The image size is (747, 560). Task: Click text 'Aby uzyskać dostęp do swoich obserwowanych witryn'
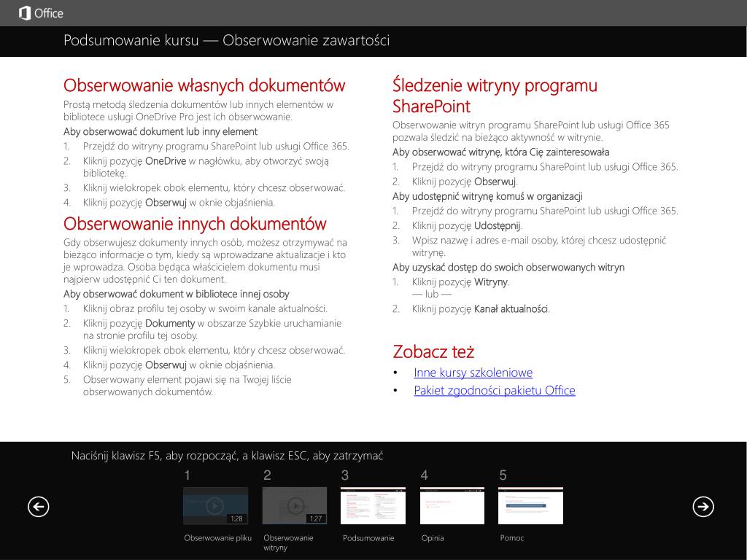tap(508, 268)
